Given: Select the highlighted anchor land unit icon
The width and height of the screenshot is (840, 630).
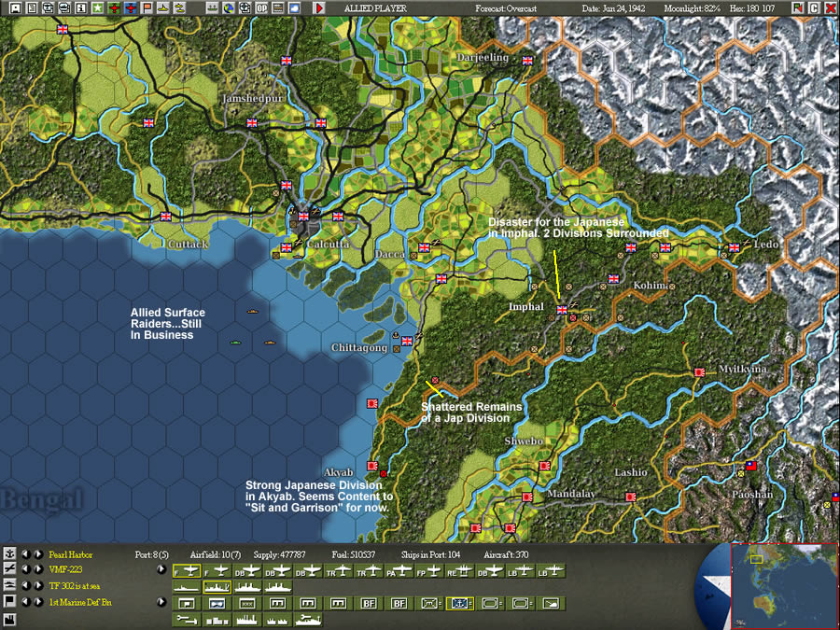Looking at the screenshot, I should 459,604.
